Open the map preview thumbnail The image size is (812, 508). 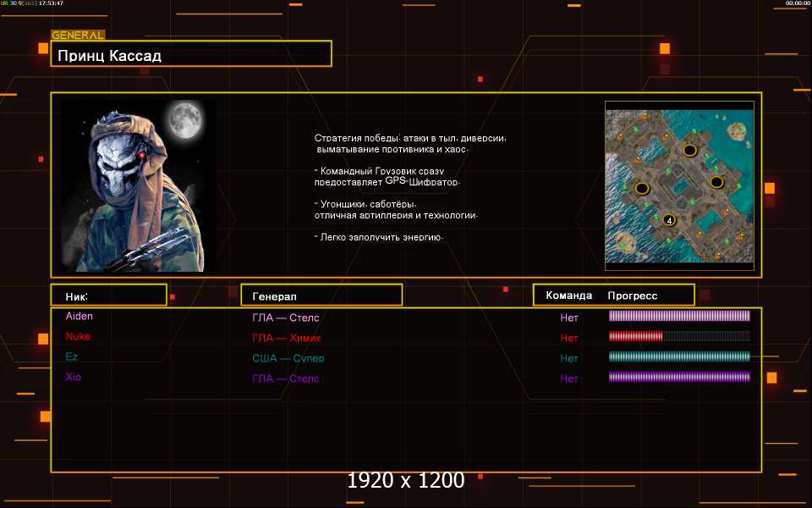coord(679,185)
